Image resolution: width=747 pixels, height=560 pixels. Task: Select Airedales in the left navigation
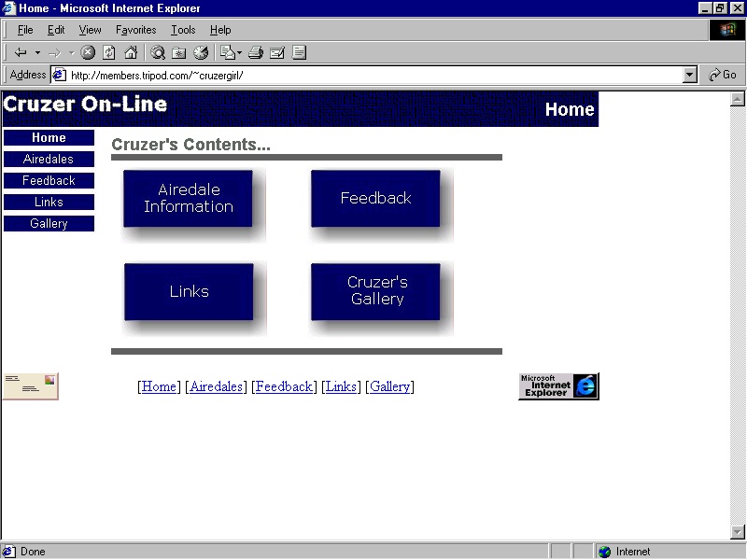click(x=49, y=159)
